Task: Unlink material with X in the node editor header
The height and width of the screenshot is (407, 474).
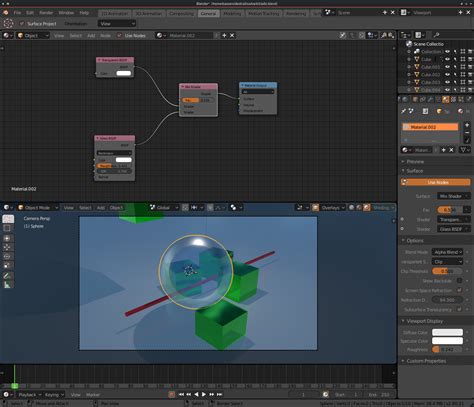Action: click(x=232, y=35)
